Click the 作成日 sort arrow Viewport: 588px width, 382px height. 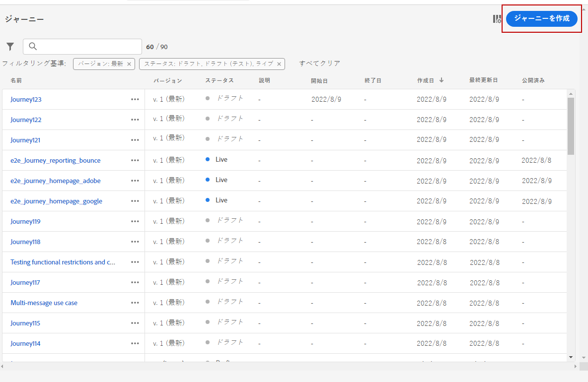[441, 80]
